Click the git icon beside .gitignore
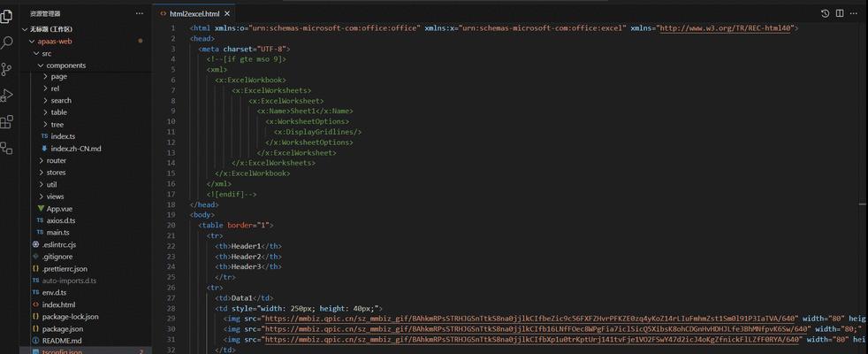 (35, 257)
